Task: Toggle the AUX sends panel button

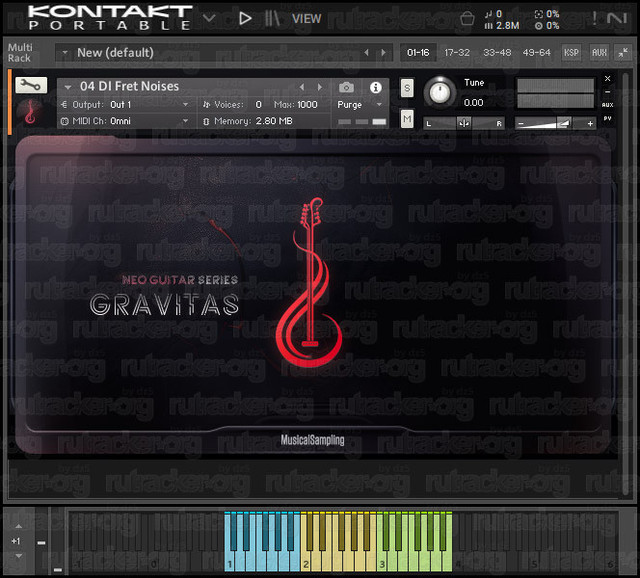Action: click(599, 53)
